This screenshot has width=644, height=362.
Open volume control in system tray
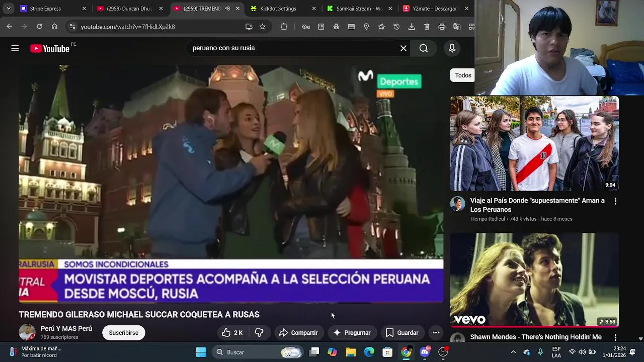(582, 352)
